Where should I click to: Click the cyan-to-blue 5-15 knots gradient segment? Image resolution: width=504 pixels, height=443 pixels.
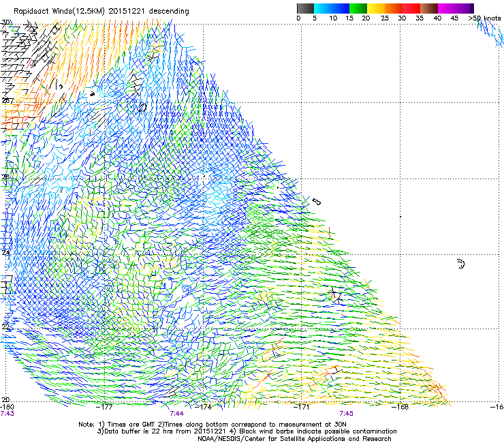pos(332,8)
